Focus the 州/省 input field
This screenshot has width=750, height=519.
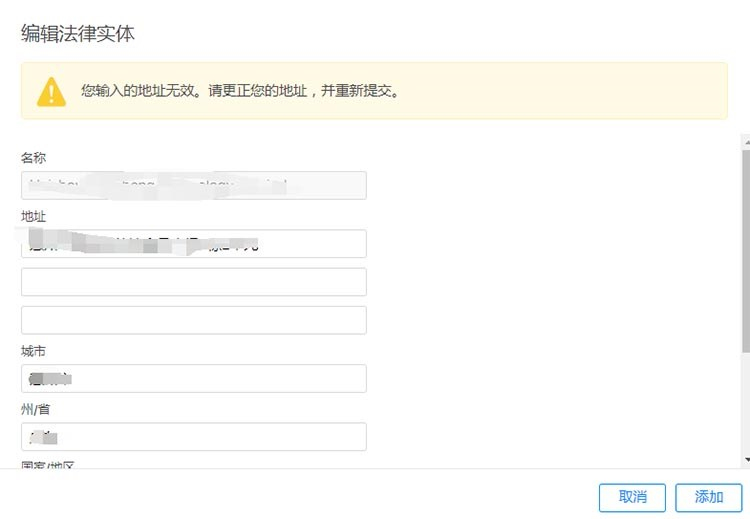pos(194,436)
